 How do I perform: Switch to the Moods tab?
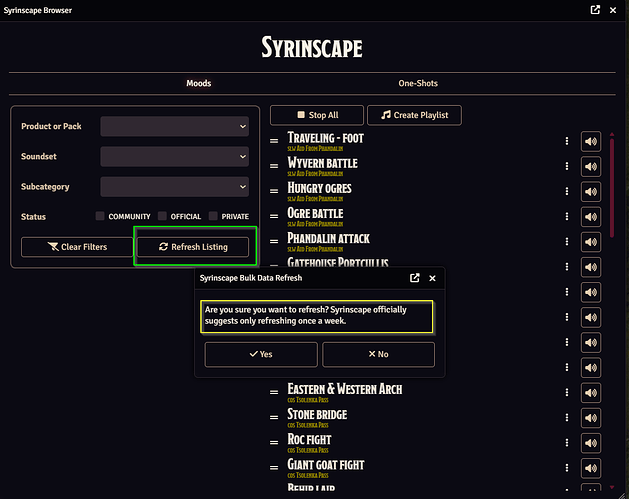click(x=199, y=83)
